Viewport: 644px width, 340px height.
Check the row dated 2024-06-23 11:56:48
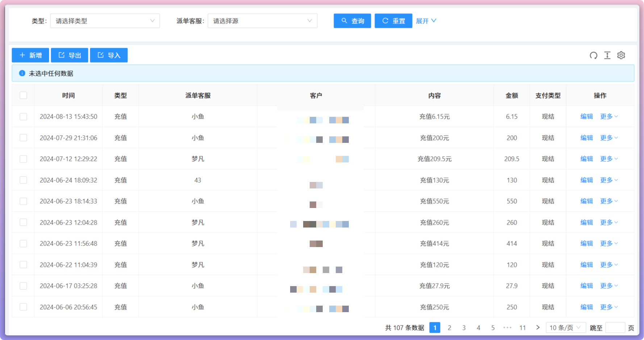click(x=24, y=243)
